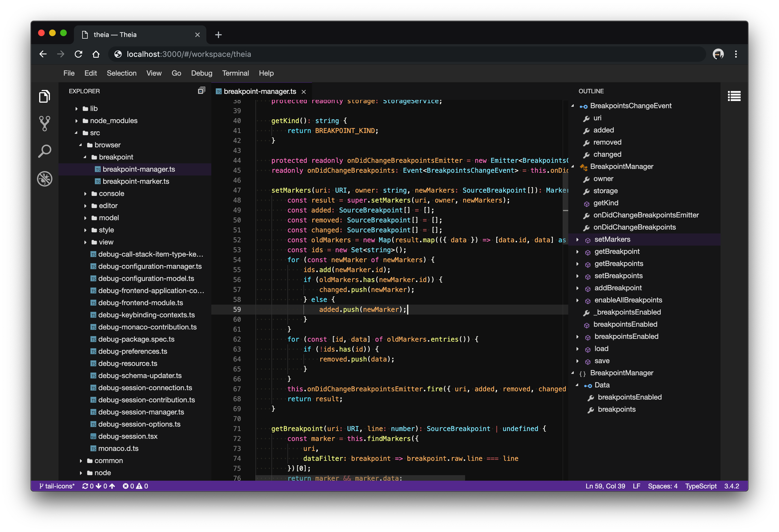Collapse BreakpointsChangeEvent outline node

572,106
